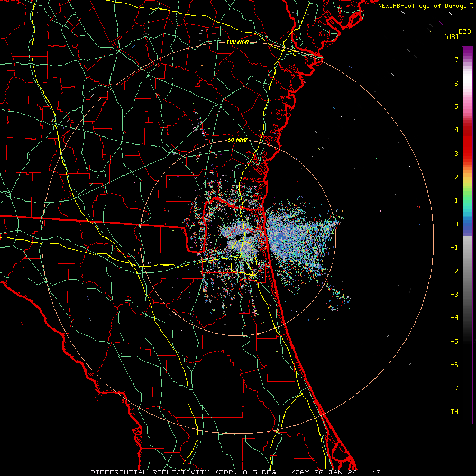This screenshot has height=476, width=476.
Task: Click legend value 2
Action: 456,177
